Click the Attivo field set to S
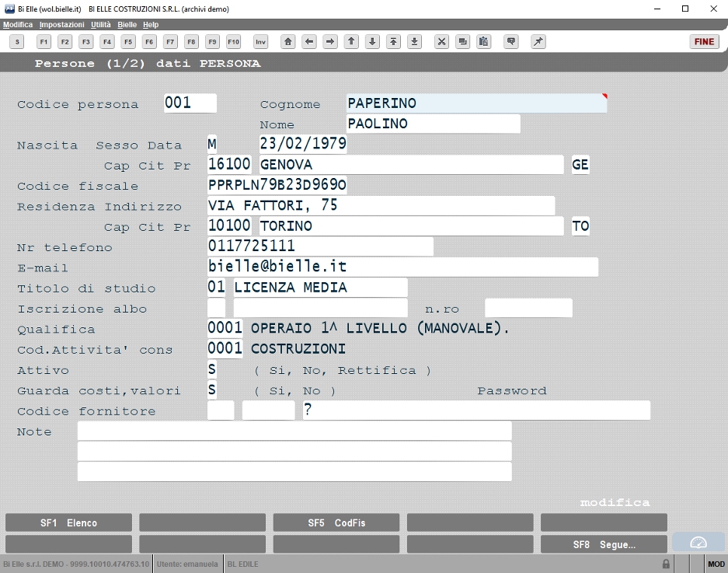 click(212, 369)
